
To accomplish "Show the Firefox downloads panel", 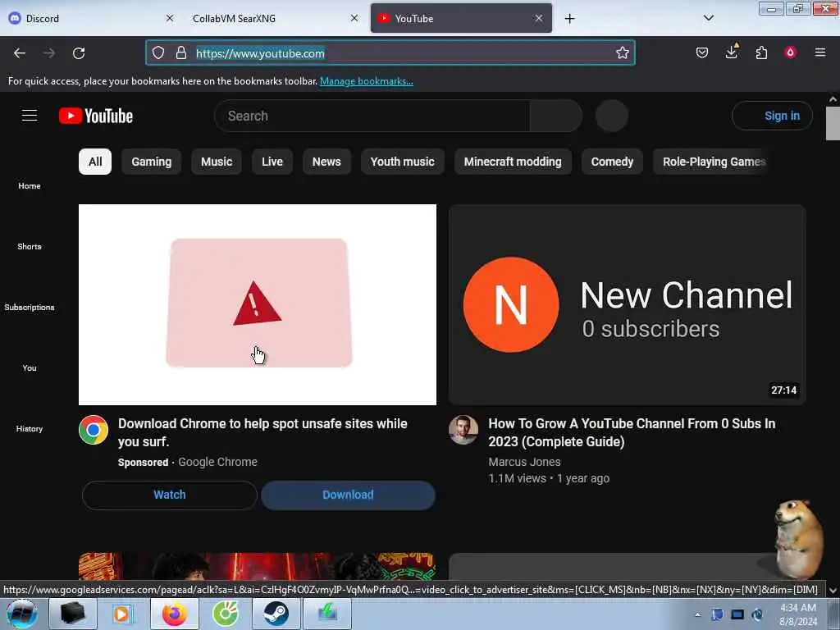I will coord(732,52).
